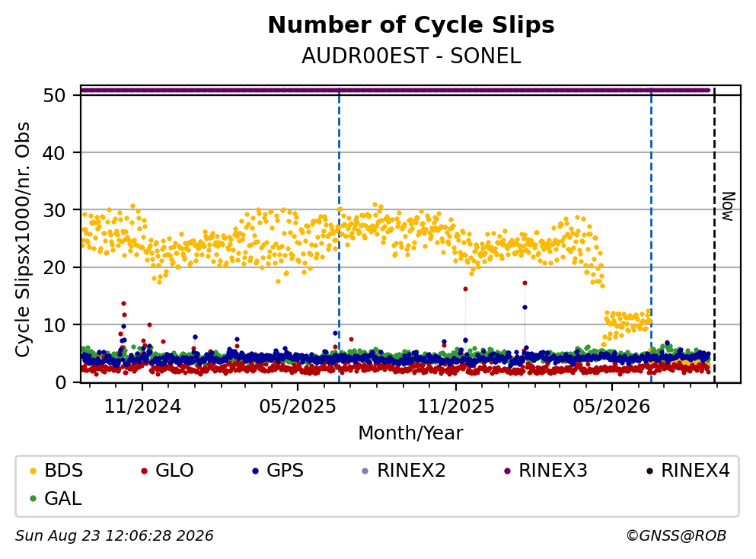The height and width of the screenshot is (559, 756).
Task: Click the dark blue GPS legend marker
Action: 256,471
